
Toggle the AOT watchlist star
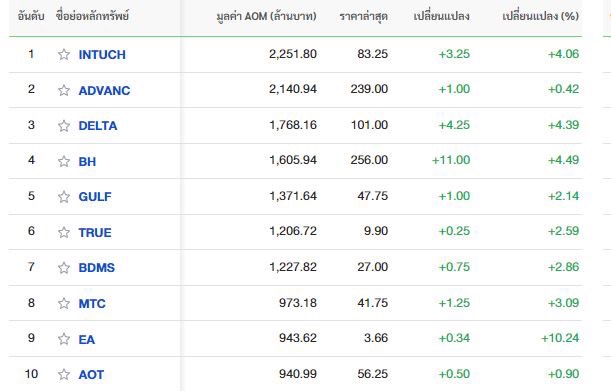pos(64,374)
